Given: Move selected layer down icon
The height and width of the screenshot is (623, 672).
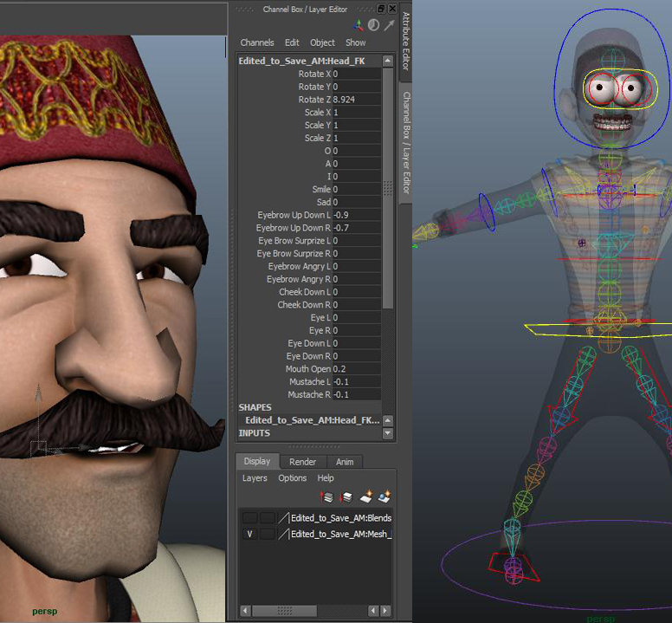Looking at the screenshot, I should point(346,497).
